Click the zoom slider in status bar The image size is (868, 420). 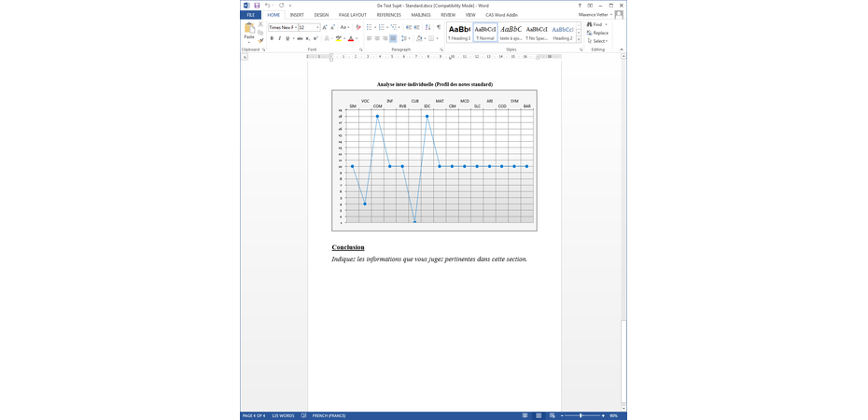click(x=581, y=415)
